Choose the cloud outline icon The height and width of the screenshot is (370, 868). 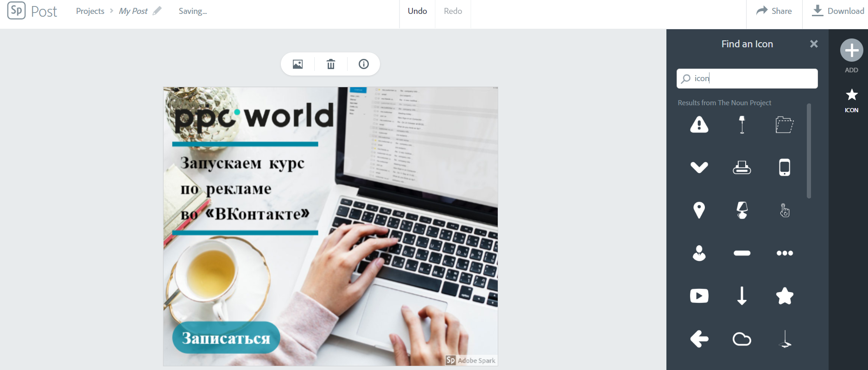click(741, 339)
